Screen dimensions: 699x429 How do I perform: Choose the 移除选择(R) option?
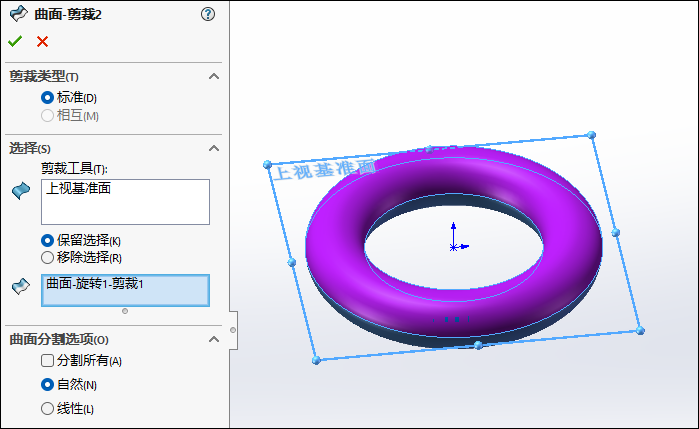(47, 258)
